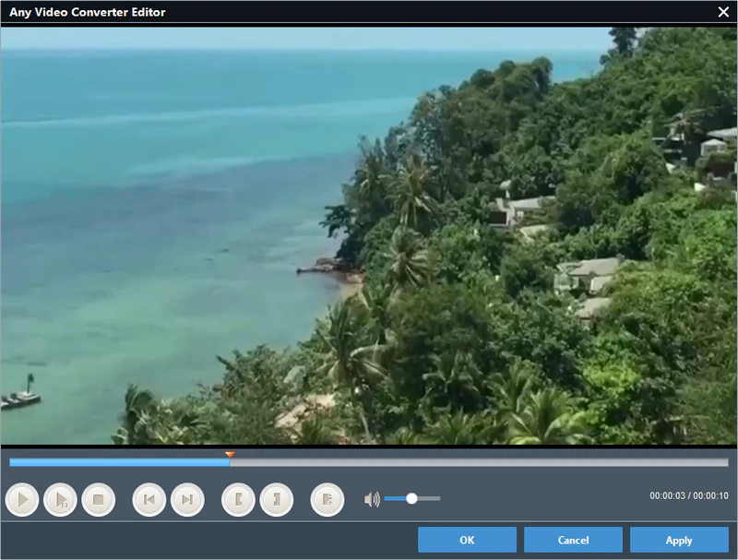The width and height of the screenshot is (738, 560).
Task: Jump to the previous frame
Action: click(x=149, y=500)
